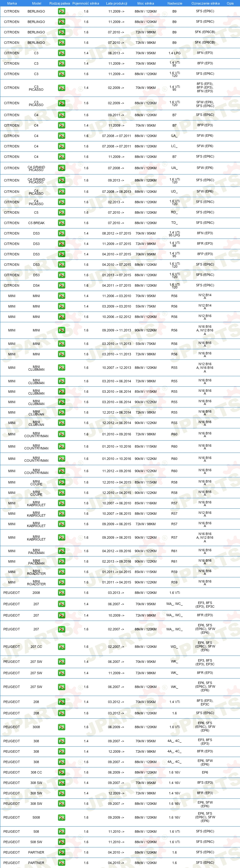Select the '01.2013 -> 07.2015' production years cell
The width and height of the screenshot is (240, 868).
pos(117,275)
